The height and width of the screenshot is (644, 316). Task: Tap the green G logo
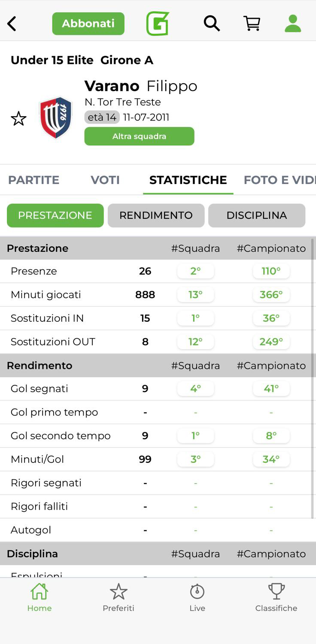[158, 24]
